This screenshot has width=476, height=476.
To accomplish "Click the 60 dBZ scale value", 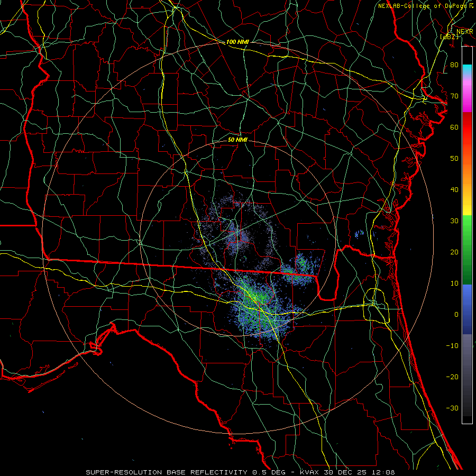I will (454, 127).
